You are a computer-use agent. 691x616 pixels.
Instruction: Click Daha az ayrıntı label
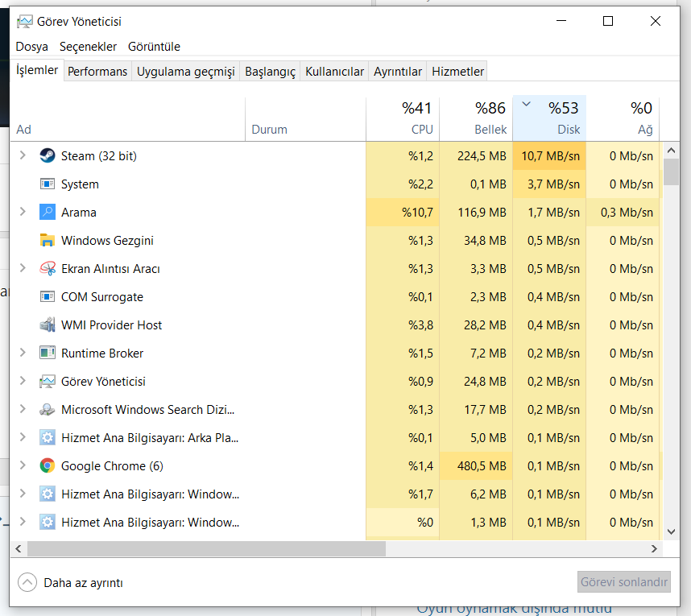click(83, 583)
